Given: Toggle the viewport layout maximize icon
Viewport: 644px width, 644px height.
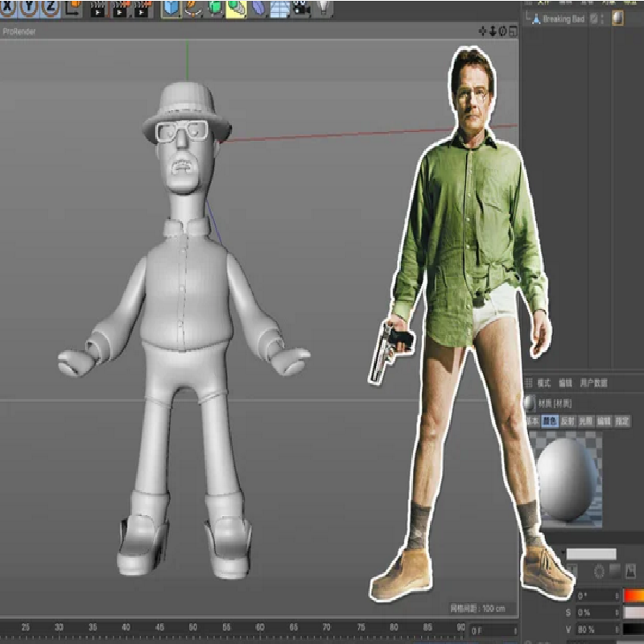Looking at the screenshot, I should click(513, 31).
